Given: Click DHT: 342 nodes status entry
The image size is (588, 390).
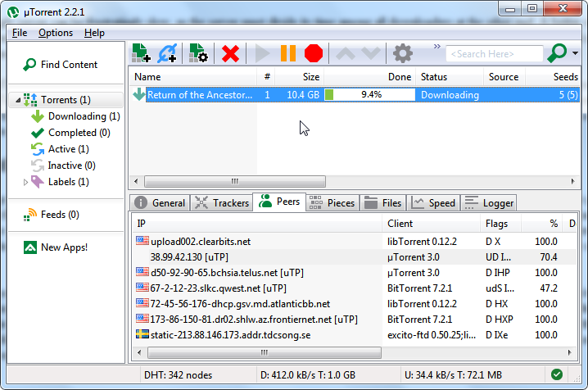Looking at the screenshot, I should (179, 375).
